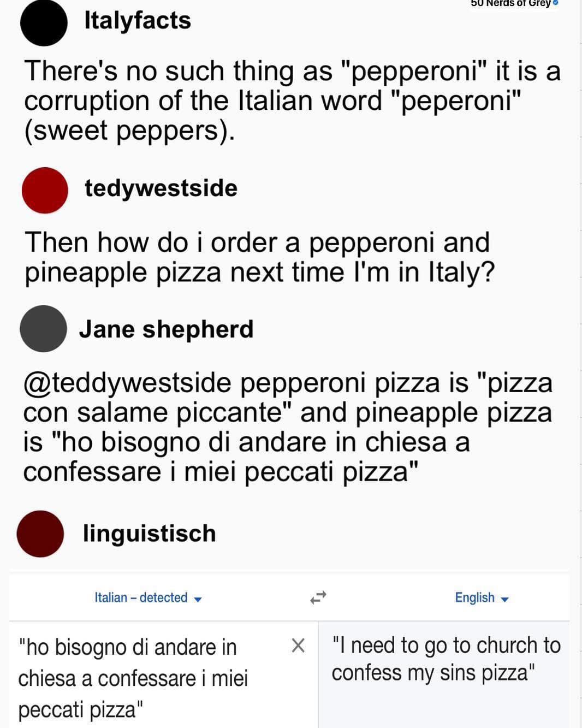The height and width of the screenshot is (728, 582).
Task: Open the English target language dropdown
Action: point(481,598)
